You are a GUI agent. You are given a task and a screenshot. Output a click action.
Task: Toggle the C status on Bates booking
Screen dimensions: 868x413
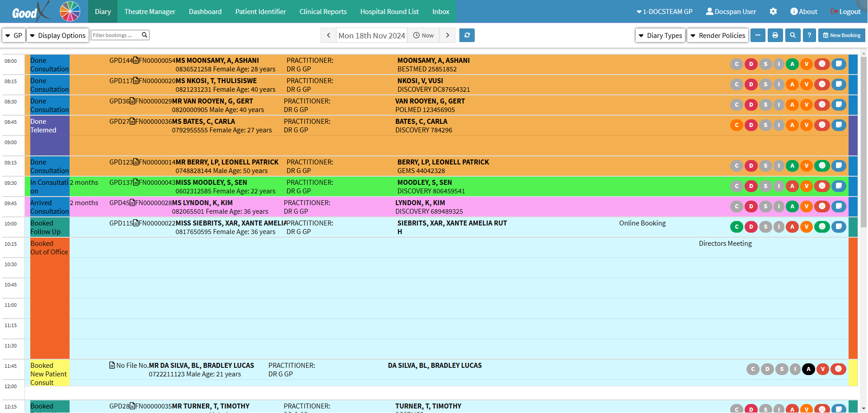(737, 125)
